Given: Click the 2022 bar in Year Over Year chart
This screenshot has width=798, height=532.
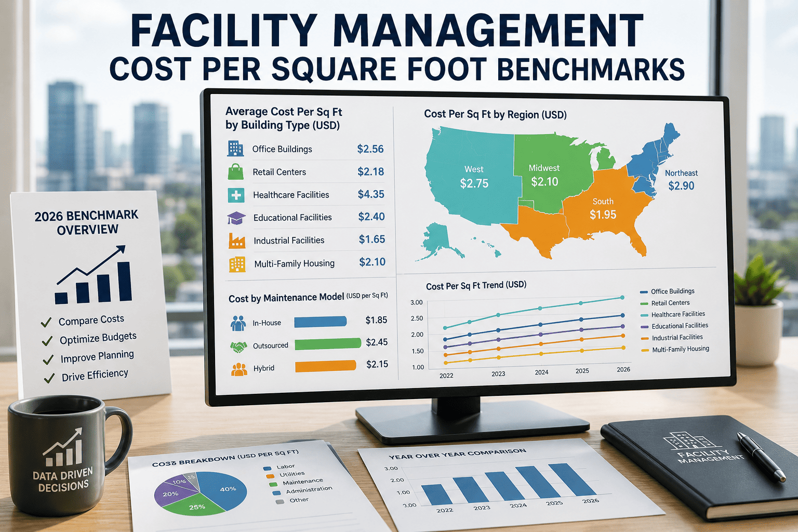Looking at the screenshot, I should [437, 495].
